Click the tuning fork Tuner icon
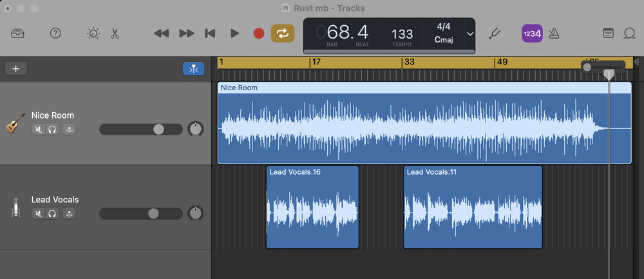 coord(495,33)
